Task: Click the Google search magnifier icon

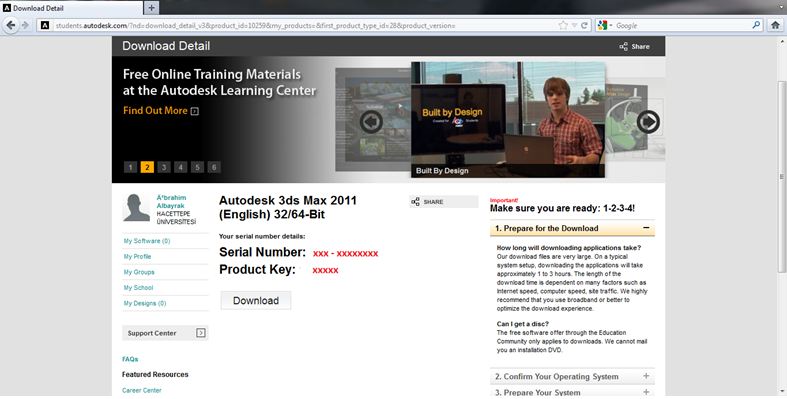Action: pos(756,25)
